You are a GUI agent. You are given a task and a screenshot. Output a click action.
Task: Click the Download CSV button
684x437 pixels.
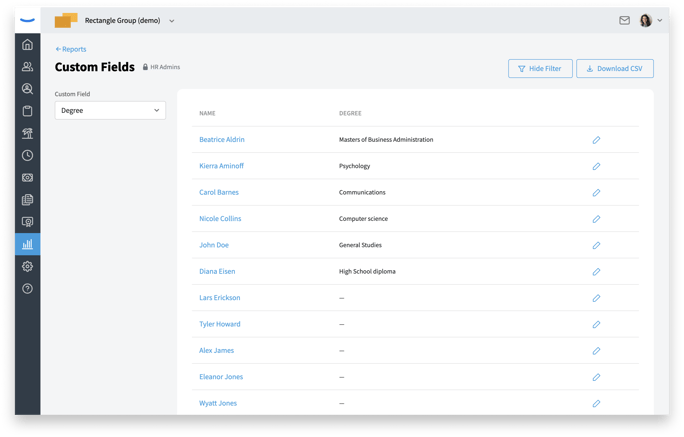(x=615, y=68)
